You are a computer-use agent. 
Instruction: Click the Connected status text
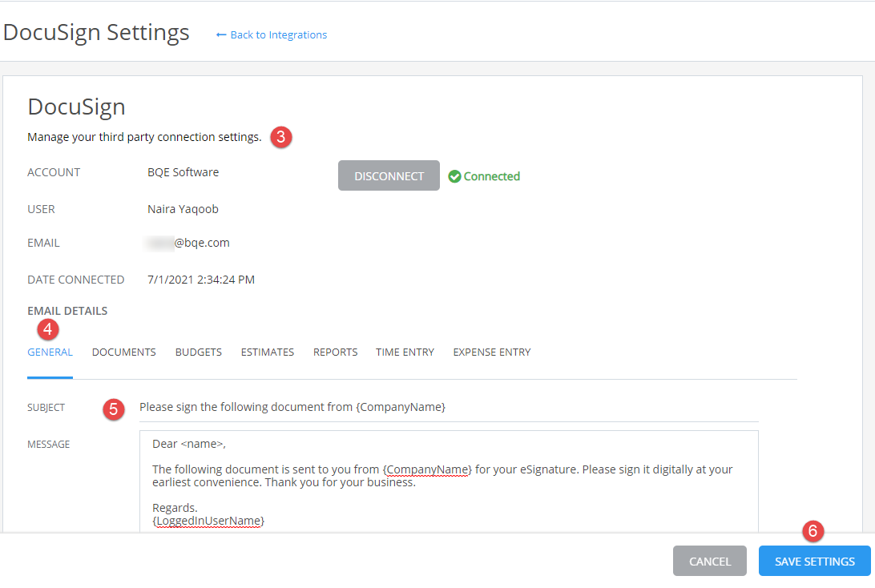492,176
